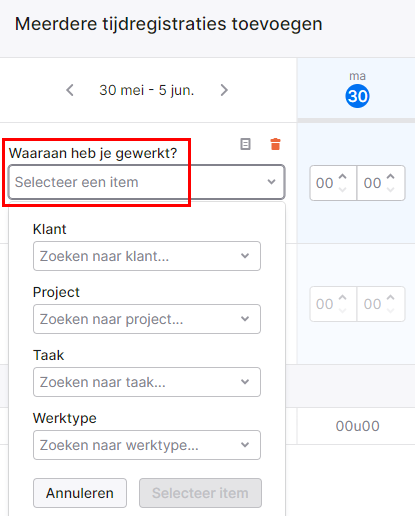Click the 'Selecteer item' button
Viewport: 415px width, 516px height.
point(200,493)
